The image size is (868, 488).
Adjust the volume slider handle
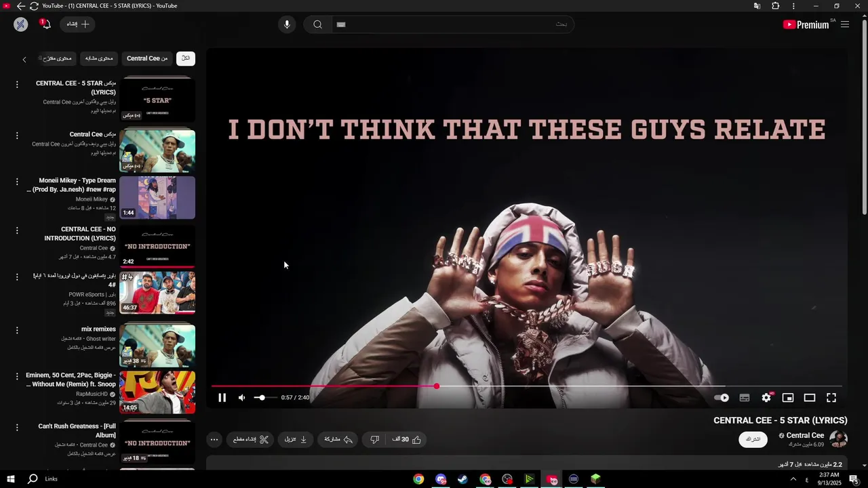262,398
